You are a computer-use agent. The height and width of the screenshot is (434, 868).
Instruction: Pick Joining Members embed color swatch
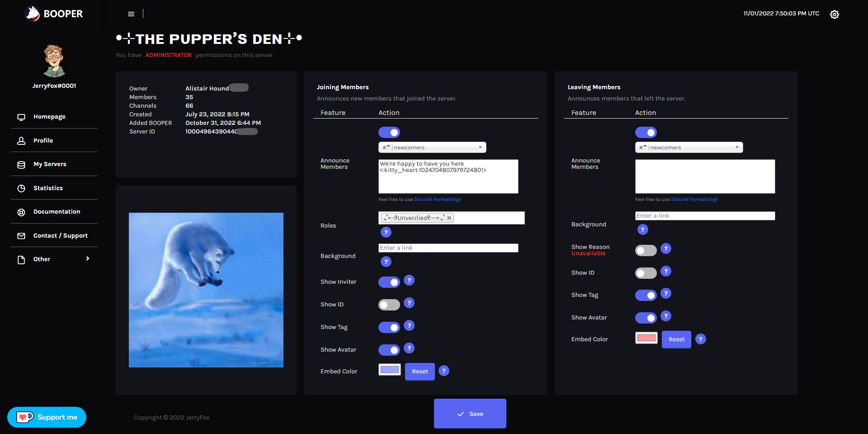[389, 370]
